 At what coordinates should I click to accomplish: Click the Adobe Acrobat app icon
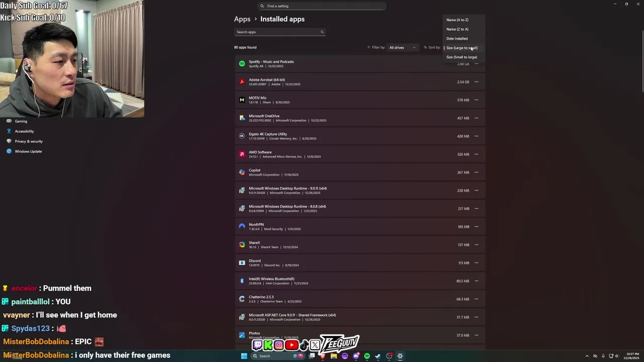point(242,82)
